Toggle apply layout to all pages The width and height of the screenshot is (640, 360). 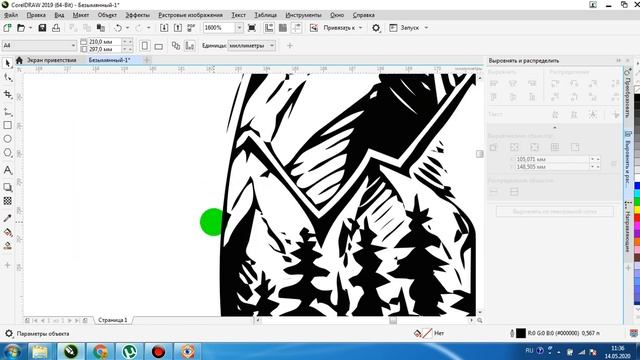[176, 46]
